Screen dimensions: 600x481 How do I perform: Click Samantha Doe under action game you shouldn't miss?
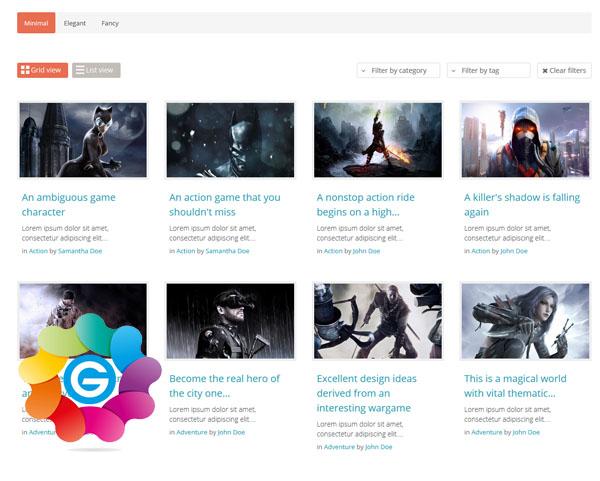[227, 251]
